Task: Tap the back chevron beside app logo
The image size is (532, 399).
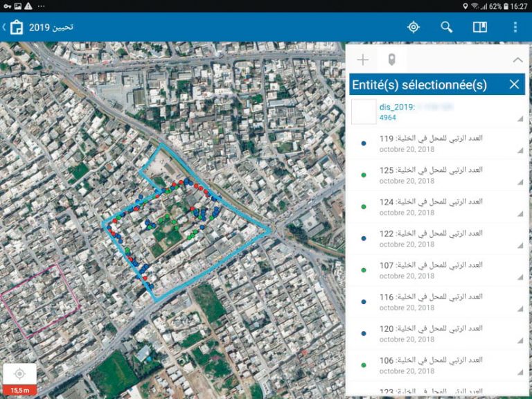Action: [4, 27]
